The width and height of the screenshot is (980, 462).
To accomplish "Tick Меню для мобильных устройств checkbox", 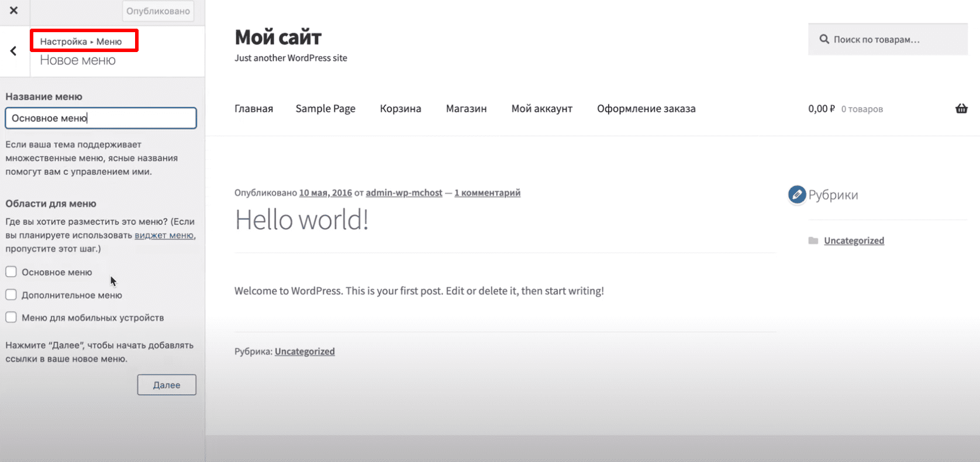I will (x=11, y=318).
